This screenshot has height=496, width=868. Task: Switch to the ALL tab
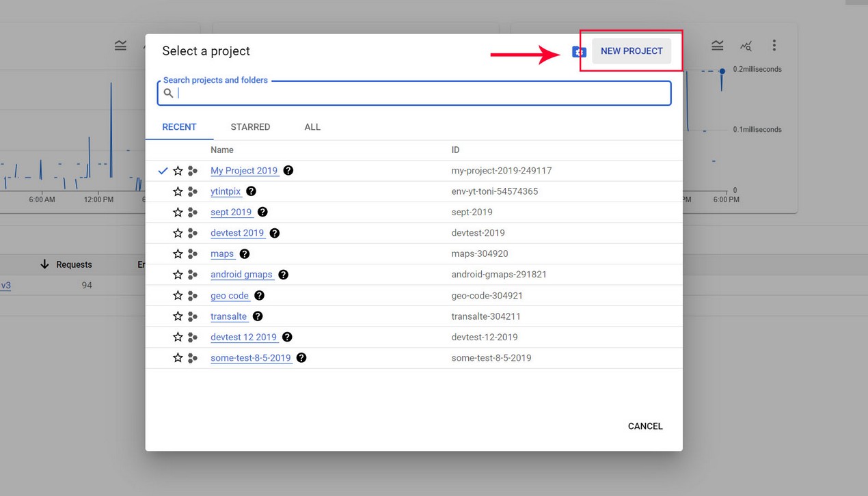pos(312,127)
